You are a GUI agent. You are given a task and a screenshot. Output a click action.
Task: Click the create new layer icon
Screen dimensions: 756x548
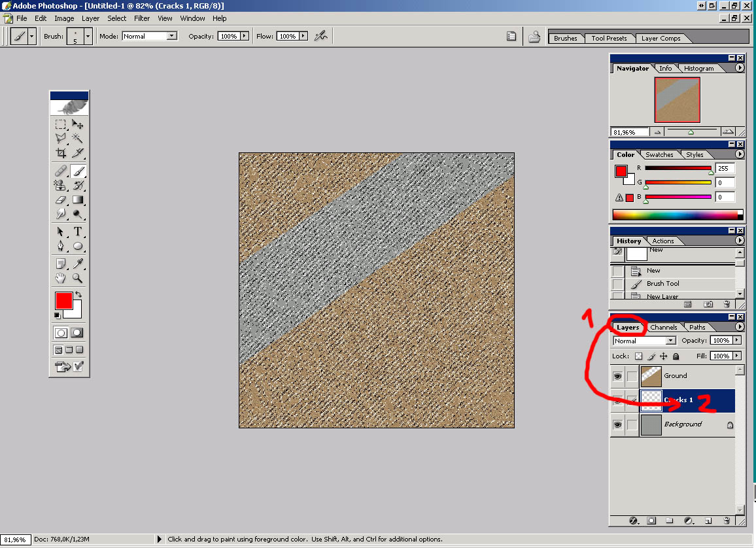(x=708, y=521)
